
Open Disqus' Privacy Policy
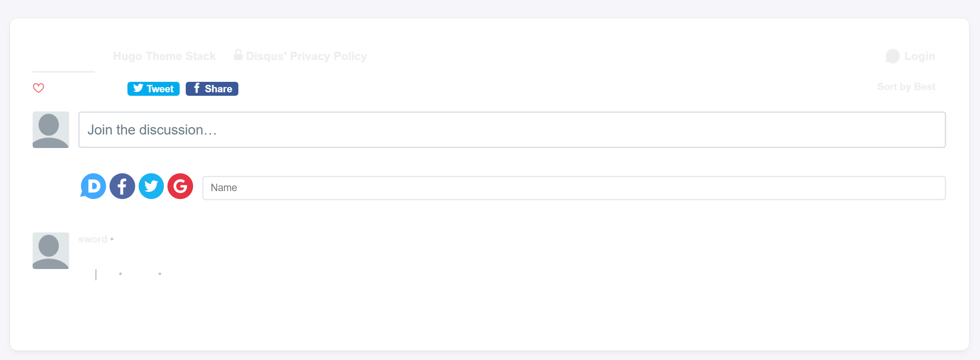pyautogui.click(x=306, y=56)
